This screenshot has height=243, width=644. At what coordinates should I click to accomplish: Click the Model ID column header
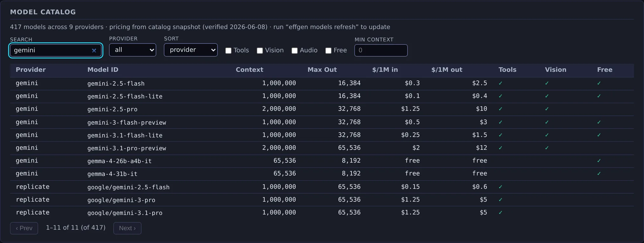pos(103,70)
